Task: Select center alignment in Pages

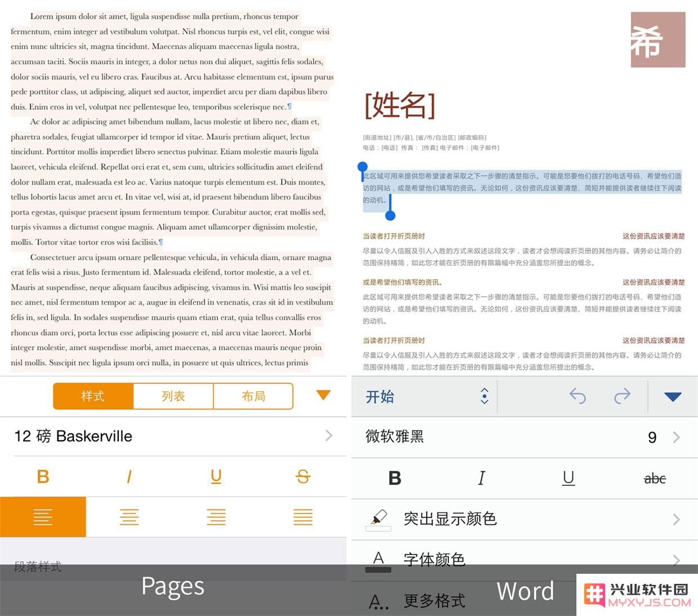Action: tap(129, 517)
